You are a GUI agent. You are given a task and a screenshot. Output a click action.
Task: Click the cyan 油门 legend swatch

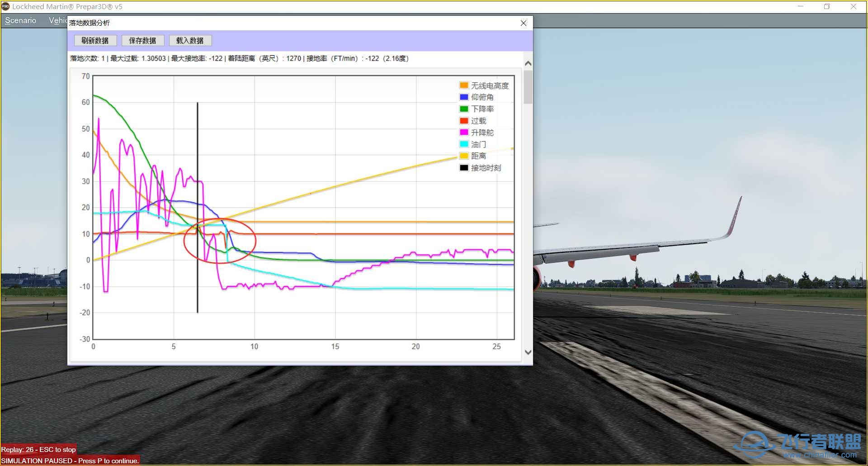[464, 144]
